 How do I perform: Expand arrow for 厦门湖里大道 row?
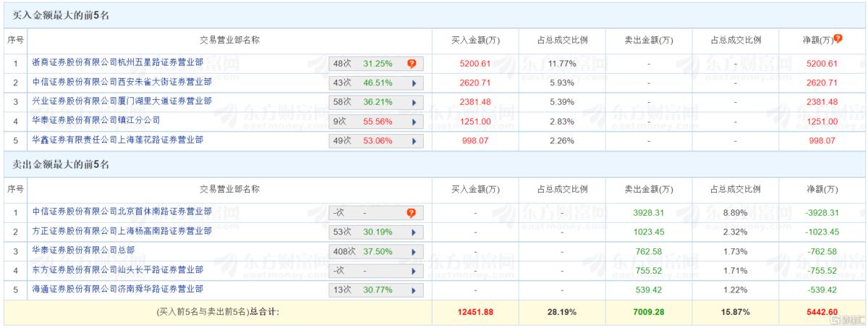click(x=414, y=102)
